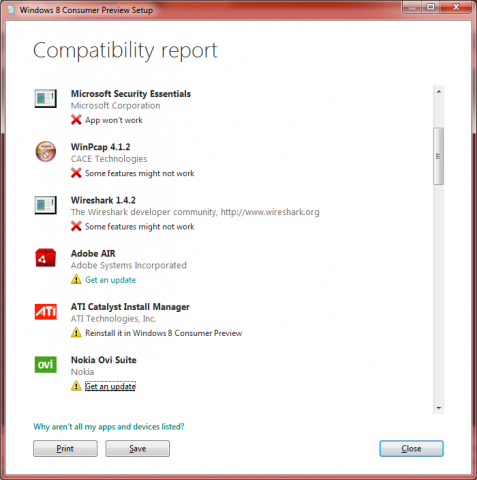The image size is (477, 480).
Task: Click the warning triangle under Adobe AIR
Action: tap(76, 279)
